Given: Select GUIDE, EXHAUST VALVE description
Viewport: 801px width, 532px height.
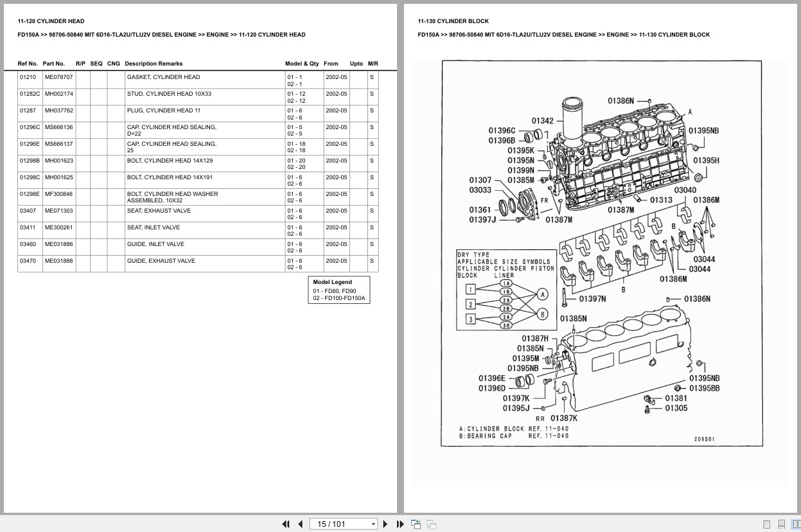Looking at the screenshot, I should pos(161,261).
